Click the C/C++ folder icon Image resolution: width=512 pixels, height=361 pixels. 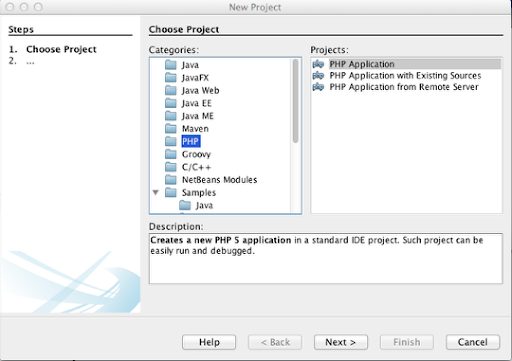tap(171, 167)
